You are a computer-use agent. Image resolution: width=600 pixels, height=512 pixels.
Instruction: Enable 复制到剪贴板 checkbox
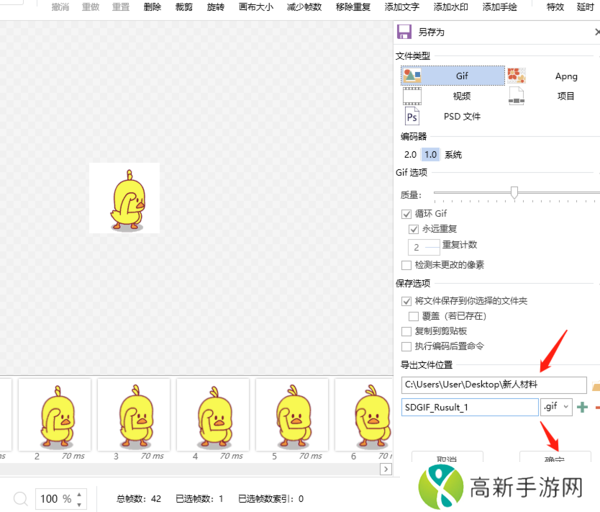[406, 331]
